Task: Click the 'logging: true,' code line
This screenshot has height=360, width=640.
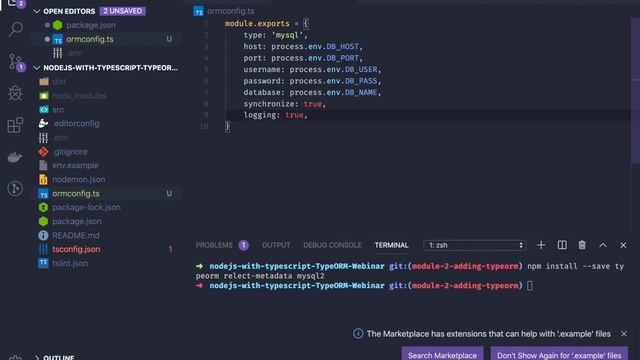Action: click(276, 115)
